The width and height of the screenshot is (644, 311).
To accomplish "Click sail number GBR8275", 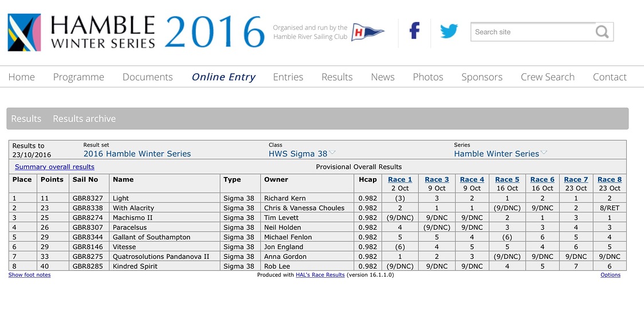I will [88, 257].
